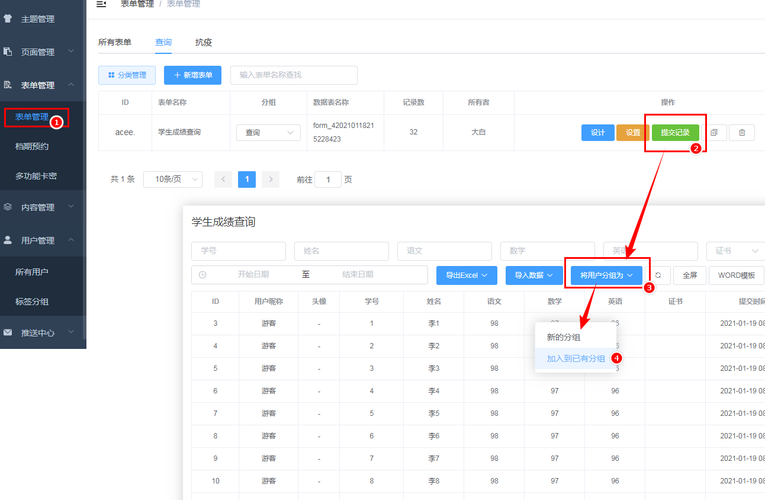765x500 pixels.
Task: Click 分类管理 button
Action: 127,75
